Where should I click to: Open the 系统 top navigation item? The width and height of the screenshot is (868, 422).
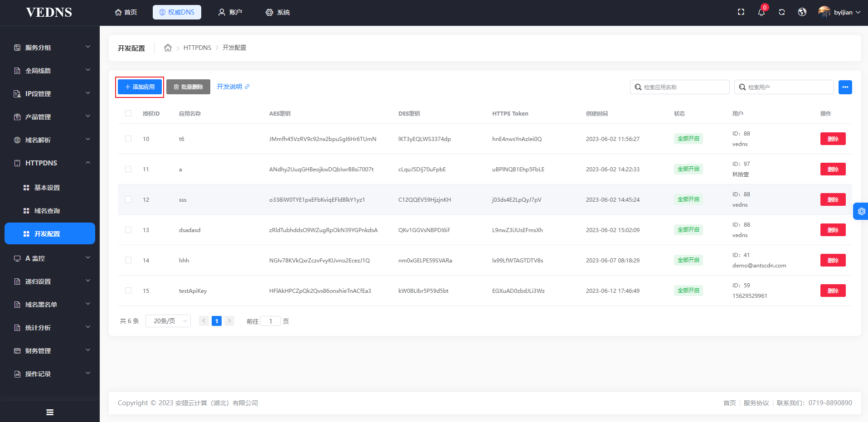(278, 12)
